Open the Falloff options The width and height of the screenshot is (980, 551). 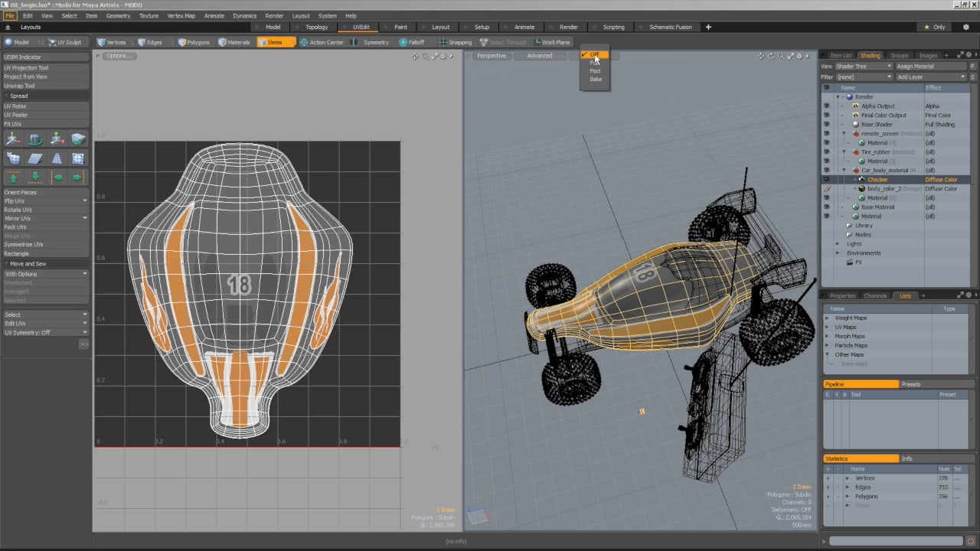412,42
